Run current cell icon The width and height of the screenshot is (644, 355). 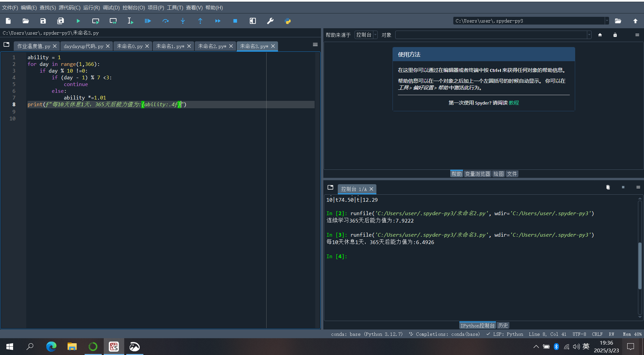[96, 21]
